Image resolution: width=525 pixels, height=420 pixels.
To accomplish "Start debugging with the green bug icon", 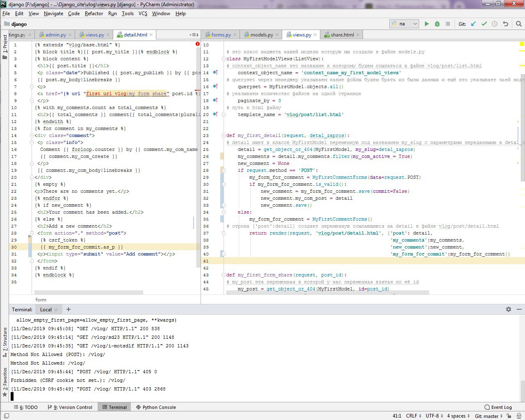I will click(437, 24).
